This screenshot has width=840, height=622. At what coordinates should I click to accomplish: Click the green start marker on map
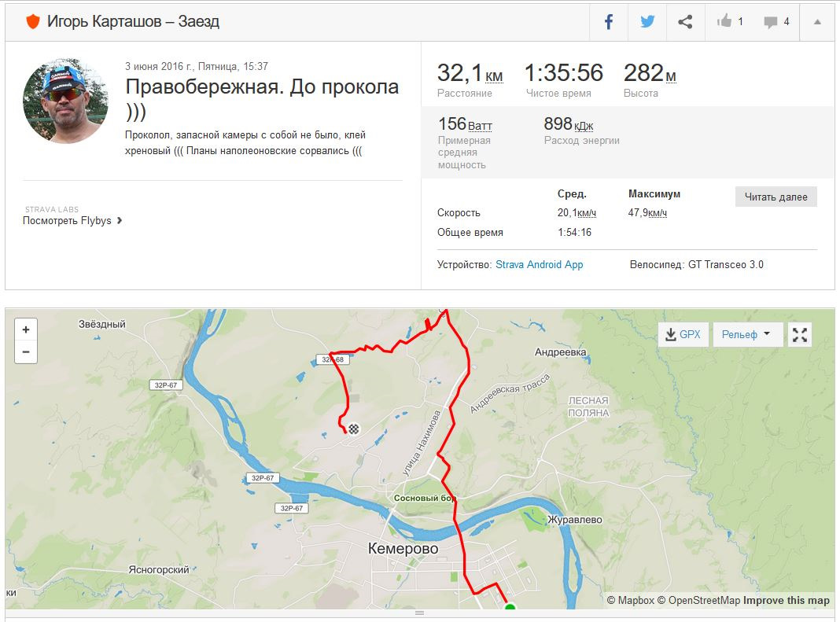(x=510, y=606)
